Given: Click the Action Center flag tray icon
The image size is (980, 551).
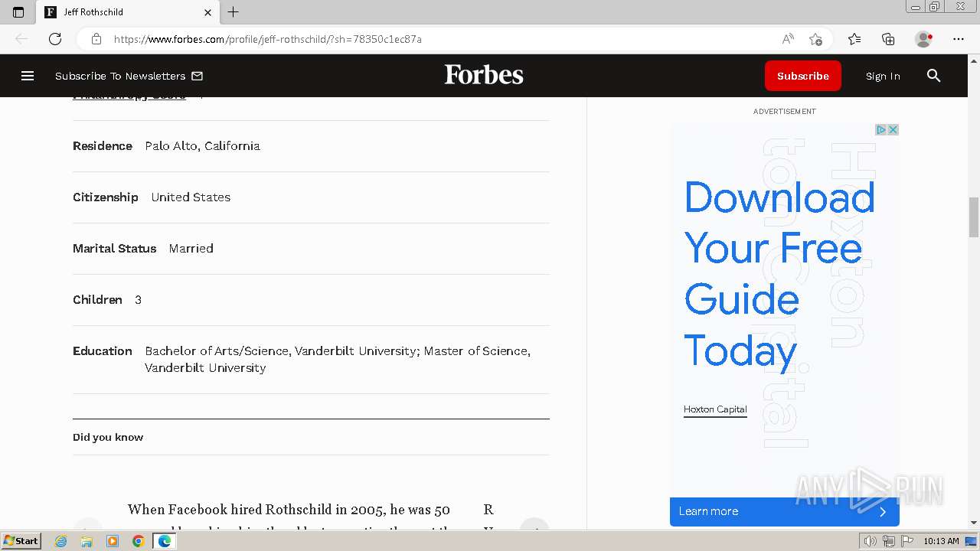Looking at the screenshot, I should (x=907, y=541).
